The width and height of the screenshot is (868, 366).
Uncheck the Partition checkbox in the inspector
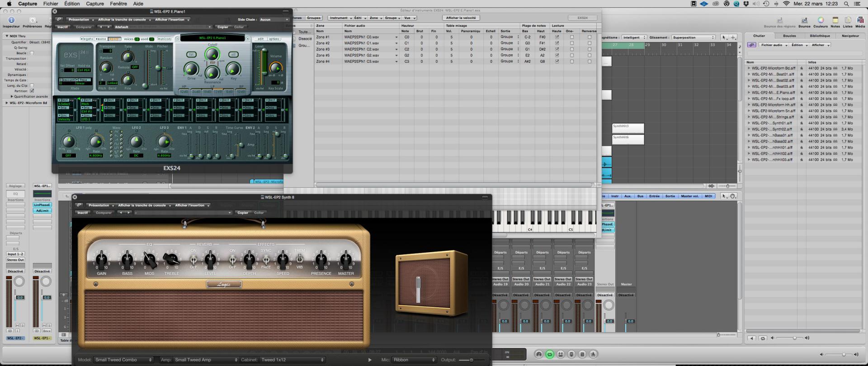(32, 91)
